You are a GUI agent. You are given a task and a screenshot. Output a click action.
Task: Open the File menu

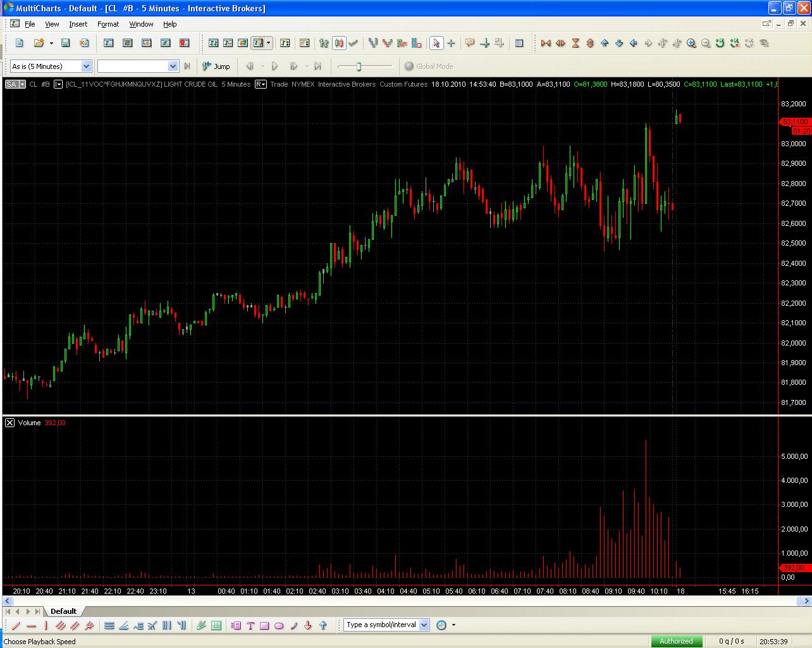pyautogui.click(x=30, y=24)
